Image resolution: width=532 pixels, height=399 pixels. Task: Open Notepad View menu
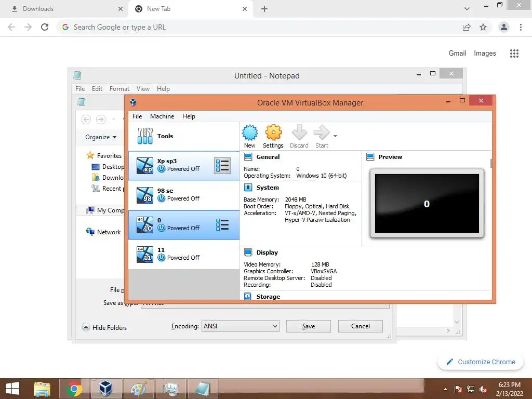point(143,88)
